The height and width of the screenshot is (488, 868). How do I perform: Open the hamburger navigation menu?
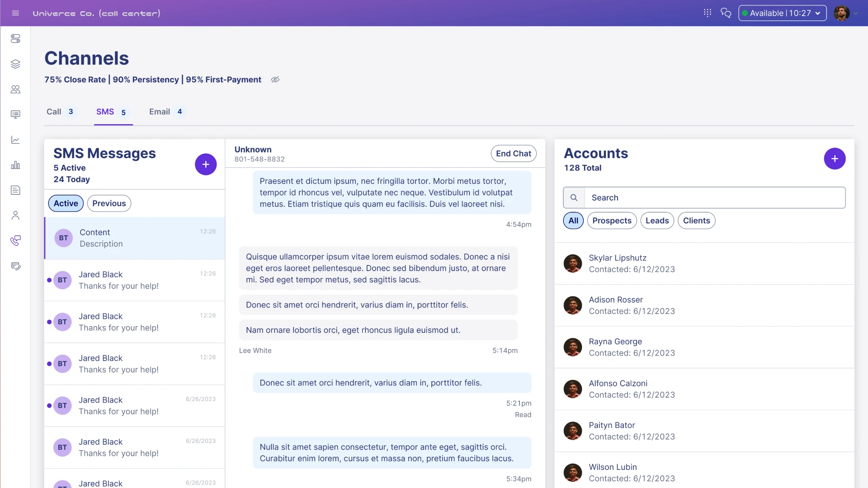(x=15, y=13)
